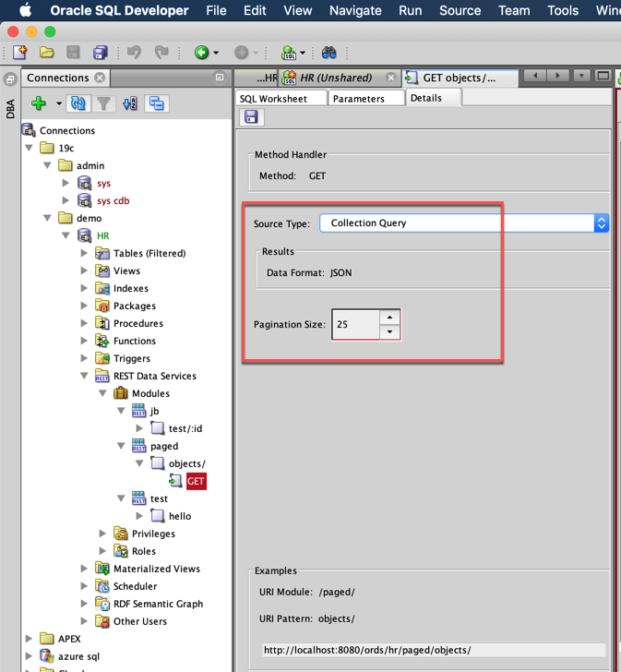Click the Open folder toolbar icon

pos(47,53)
